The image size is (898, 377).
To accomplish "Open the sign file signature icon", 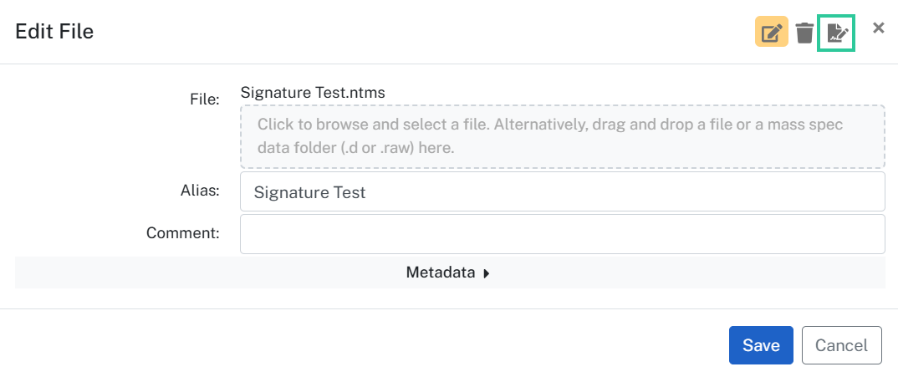I will click(x=836, y=33).
